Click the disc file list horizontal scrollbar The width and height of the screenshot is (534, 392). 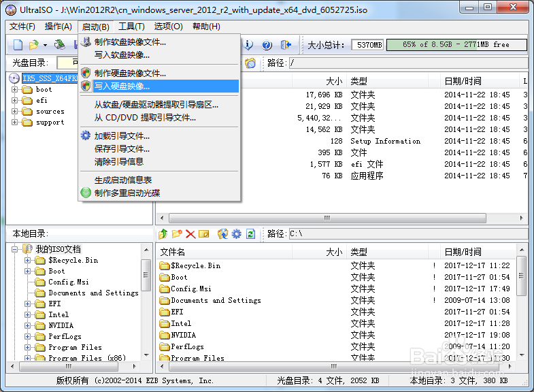pyautogui.click(x=341, y=218)
